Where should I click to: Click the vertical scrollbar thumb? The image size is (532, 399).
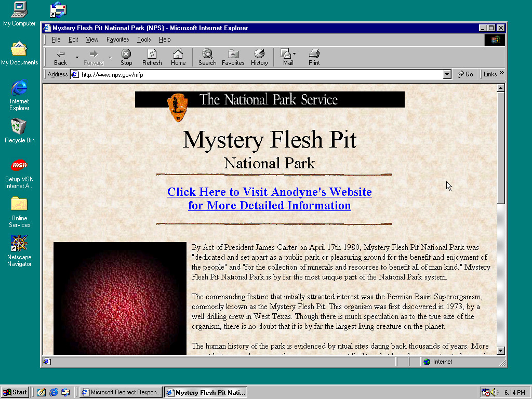tap(501, 148)
